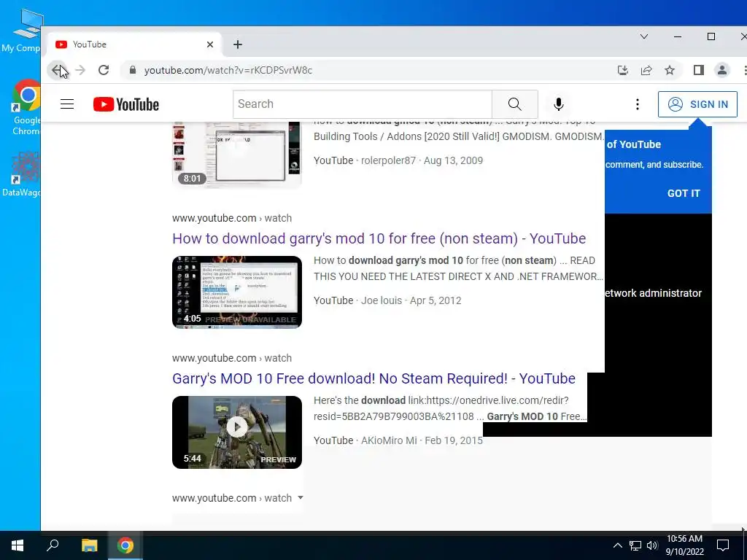This screenshot has width=747, height=560.
Task: Open taskbar search magnifier
Action: [x=53, y=545]
